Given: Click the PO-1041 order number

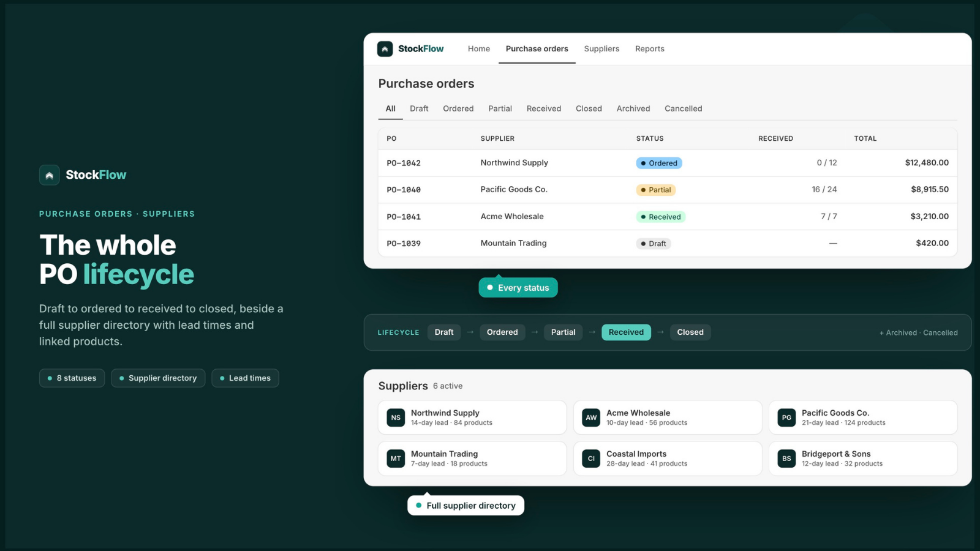Looking at the screenshot, I should [x=404, y=217].
